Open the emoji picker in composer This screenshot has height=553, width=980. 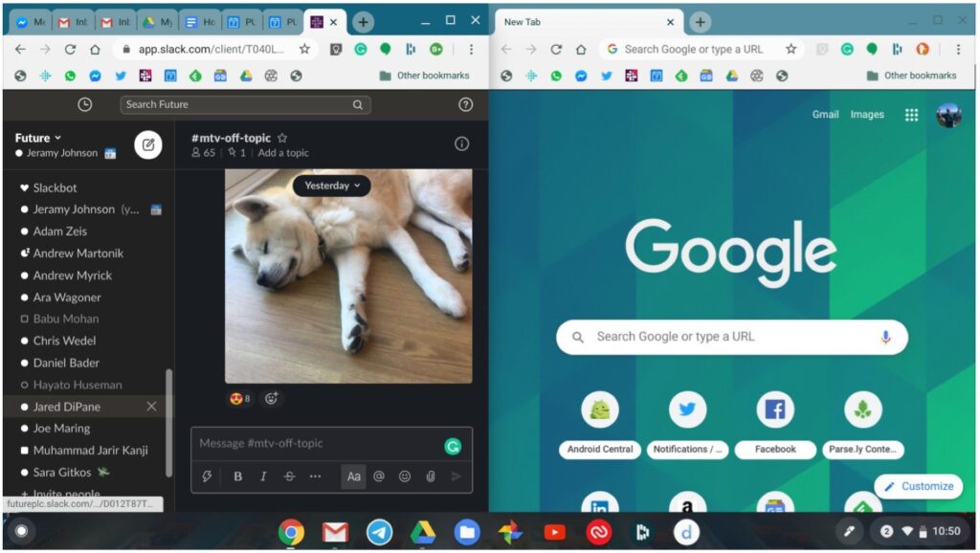click(x=405, y=476)
